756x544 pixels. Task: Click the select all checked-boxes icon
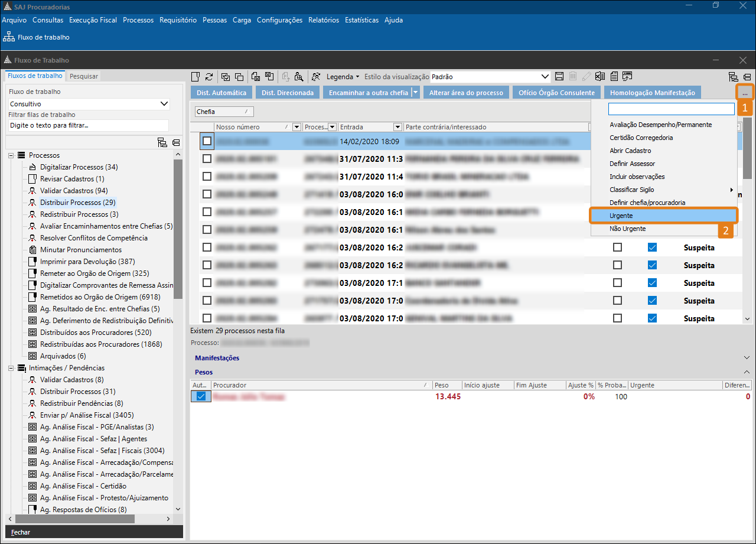tap(226, 76)
